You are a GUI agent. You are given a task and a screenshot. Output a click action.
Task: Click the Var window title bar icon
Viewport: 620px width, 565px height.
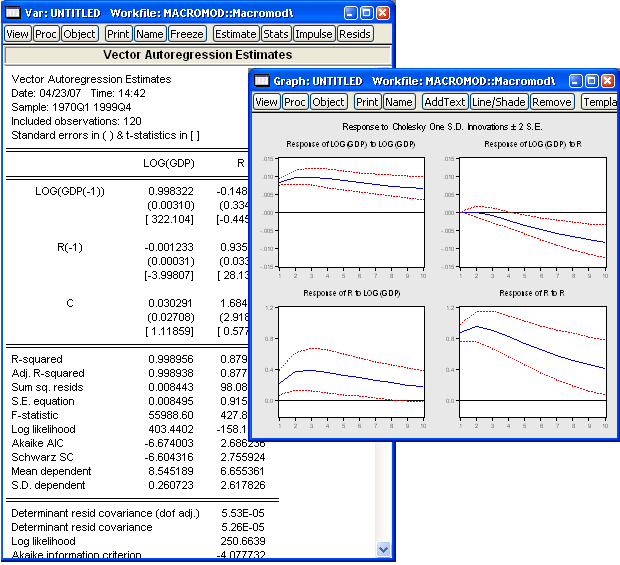click(14, 13)
